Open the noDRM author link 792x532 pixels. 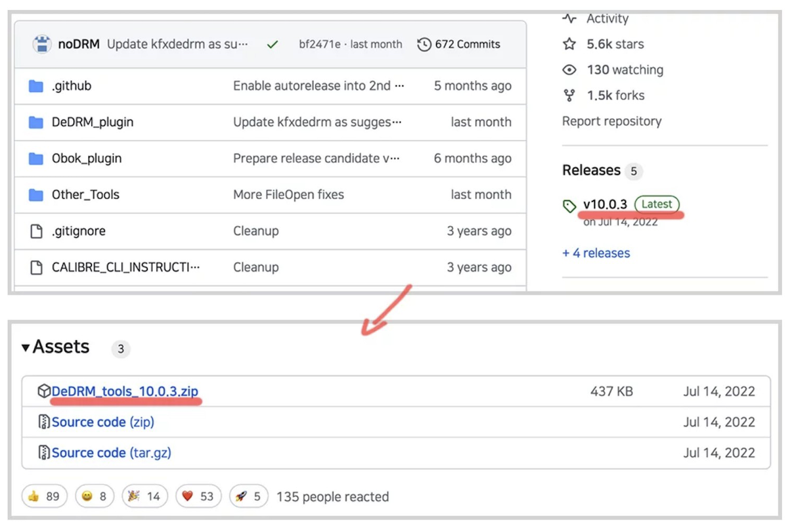pyautogui.click(x=79, y=45)
